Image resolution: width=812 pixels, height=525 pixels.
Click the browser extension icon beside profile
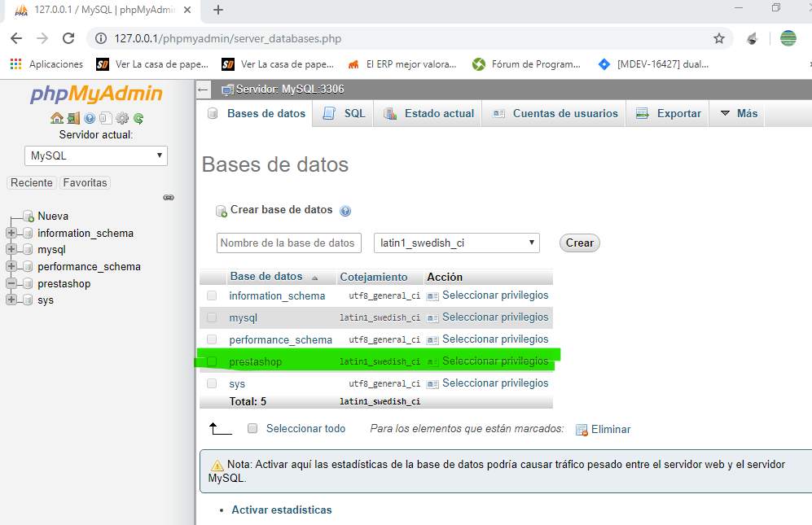click(x=753, y=38)
